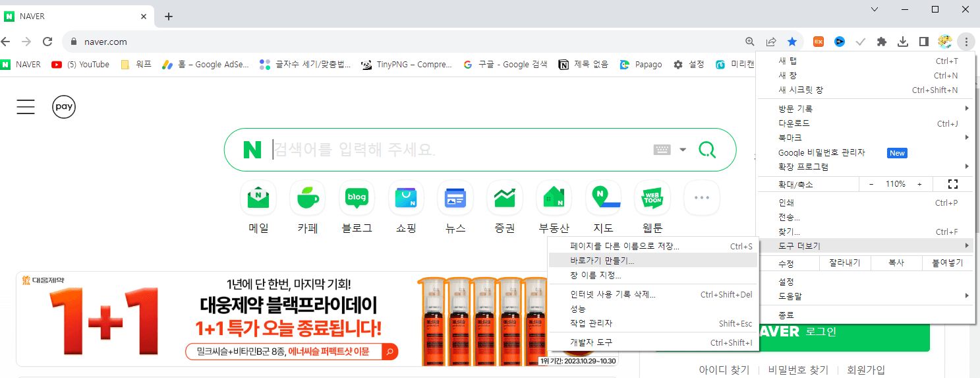Click Google 비밀번호 관리자 menu entry
Image resolution: width=980 pixels, height=378 pixels.
[865, 152]
